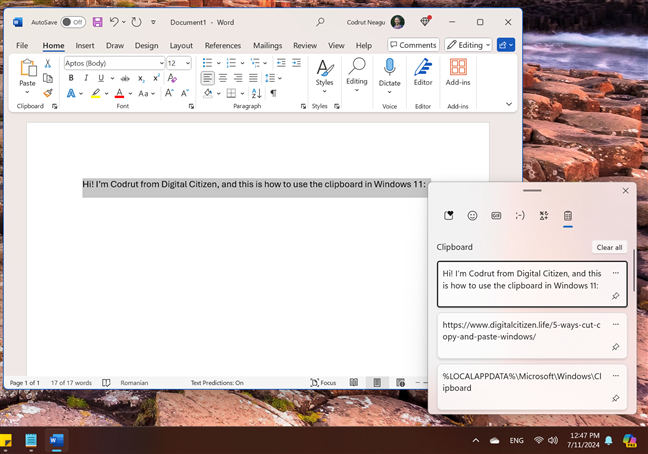Image resolution: width=648 pixels, height=454 pixels.
Task: Collapse the ribbon with chevron
Action: pyautogui.click(x=509, y=104)
